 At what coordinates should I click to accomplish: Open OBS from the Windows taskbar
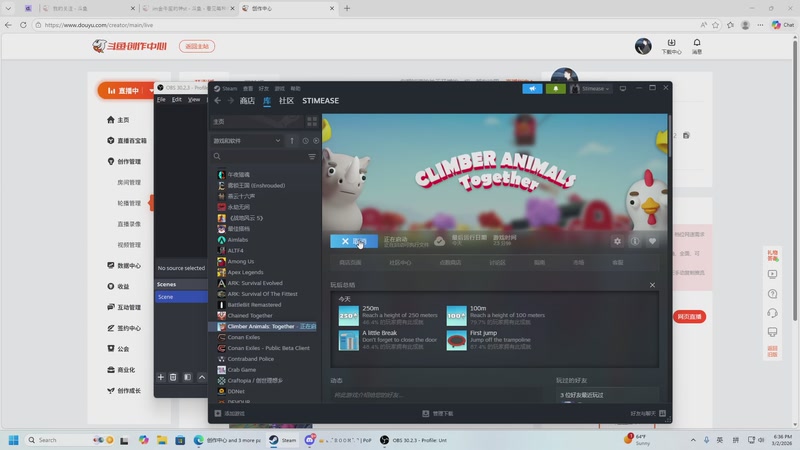[414, 440]
